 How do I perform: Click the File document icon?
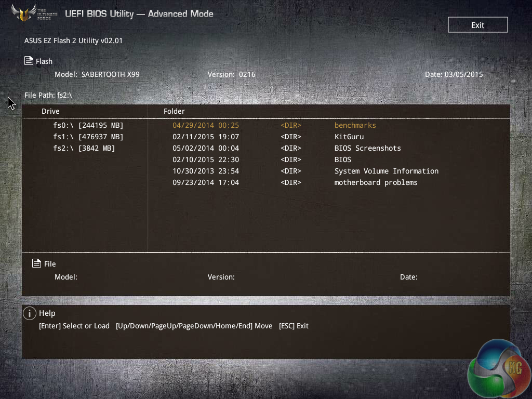point(36,263)
